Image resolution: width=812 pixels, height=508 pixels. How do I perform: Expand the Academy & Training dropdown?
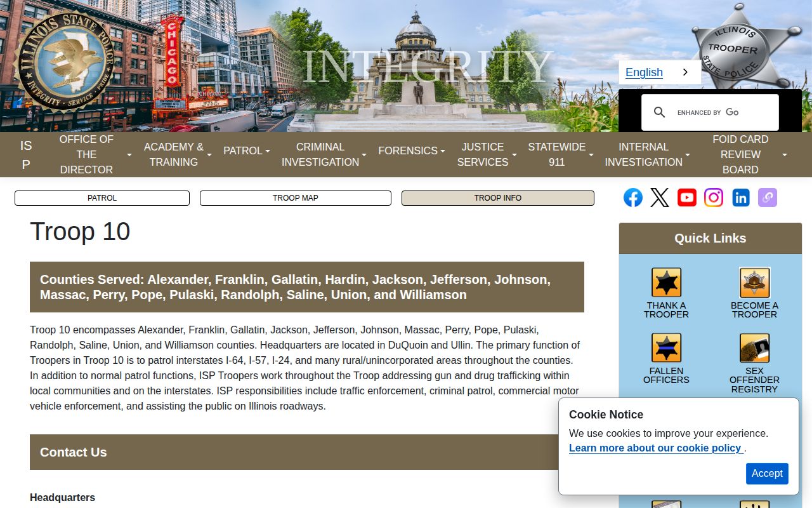coord(178,154)
